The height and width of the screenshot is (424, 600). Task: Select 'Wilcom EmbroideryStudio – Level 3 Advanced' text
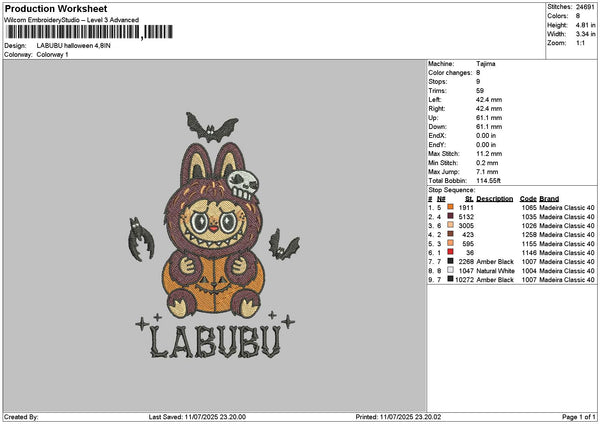[72, 20]
